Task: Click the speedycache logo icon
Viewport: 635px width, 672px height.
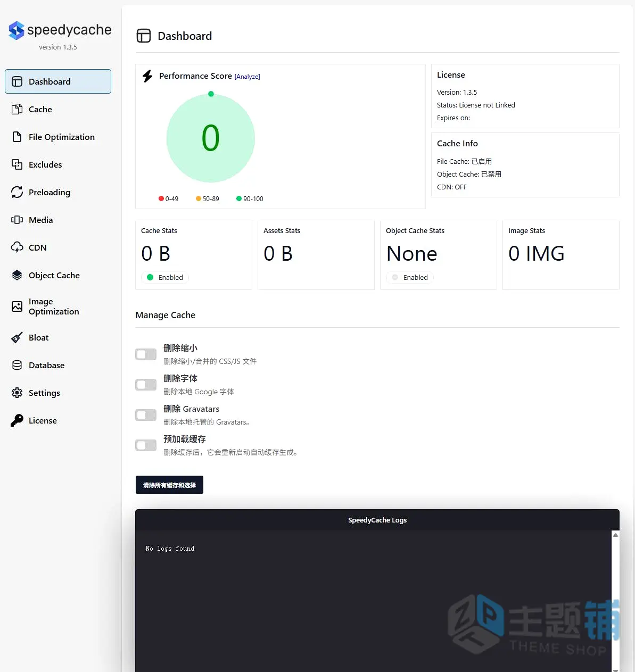Action: pos(17,31)
